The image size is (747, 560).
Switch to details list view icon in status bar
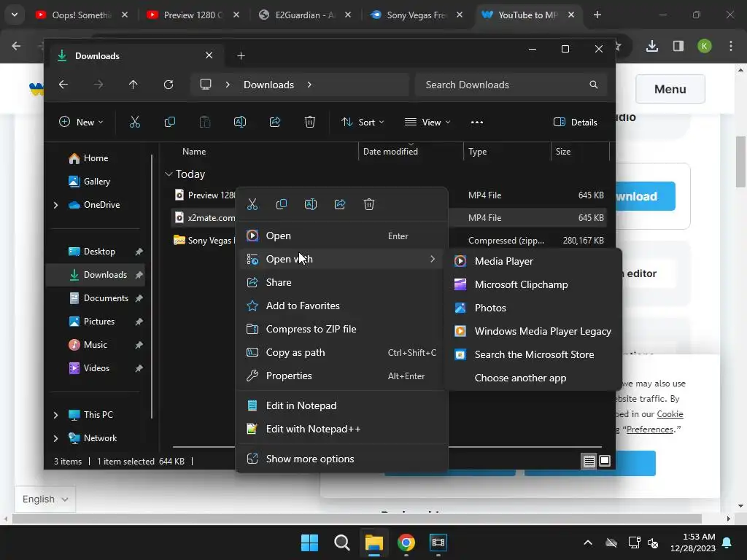[589, 461]
